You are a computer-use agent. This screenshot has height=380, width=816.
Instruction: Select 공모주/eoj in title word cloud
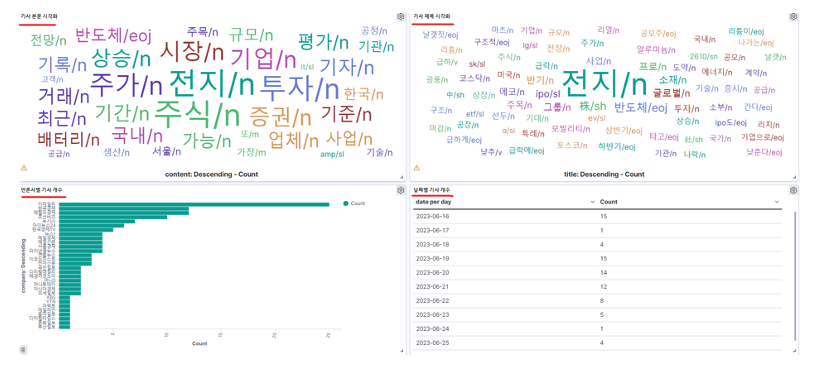[658, 34]
